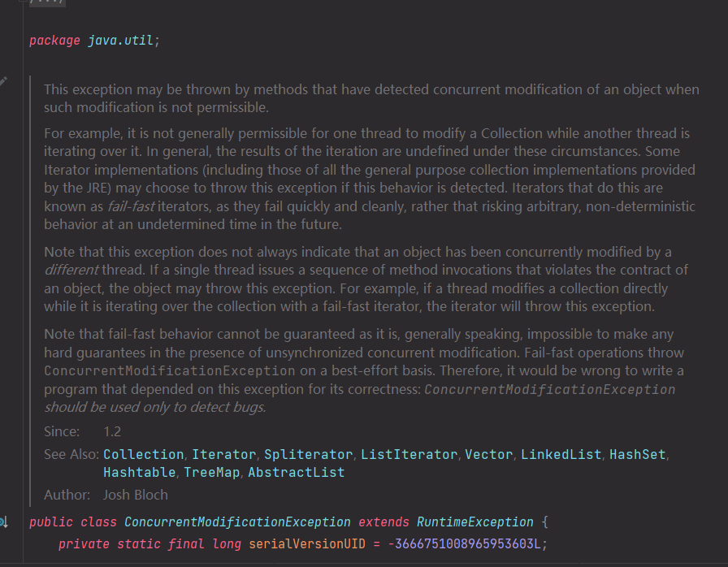Jump to LinkedList via See Also link
Viewport: 728px width, 567px height.
click(x=561, y=454)
